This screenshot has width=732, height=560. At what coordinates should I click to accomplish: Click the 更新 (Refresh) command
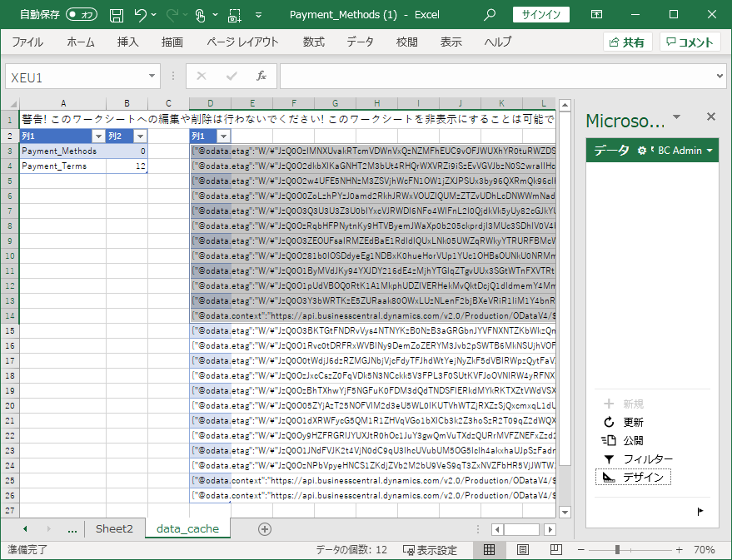[624, 422]
